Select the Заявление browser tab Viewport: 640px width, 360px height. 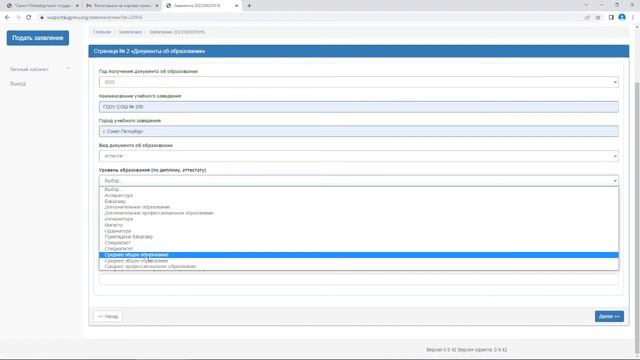(x=202, y=6)
